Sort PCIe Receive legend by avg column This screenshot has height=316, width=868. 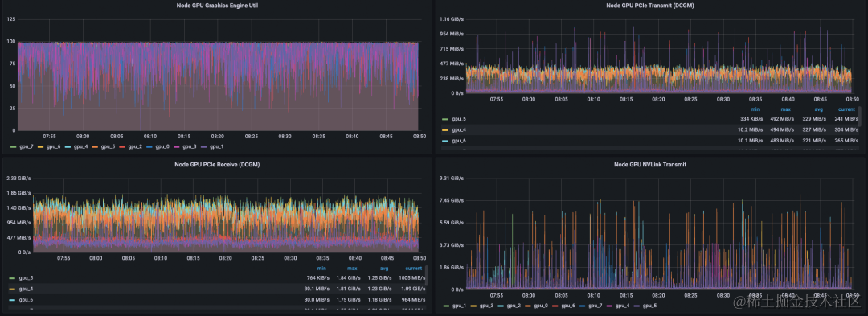pos(384,268)
